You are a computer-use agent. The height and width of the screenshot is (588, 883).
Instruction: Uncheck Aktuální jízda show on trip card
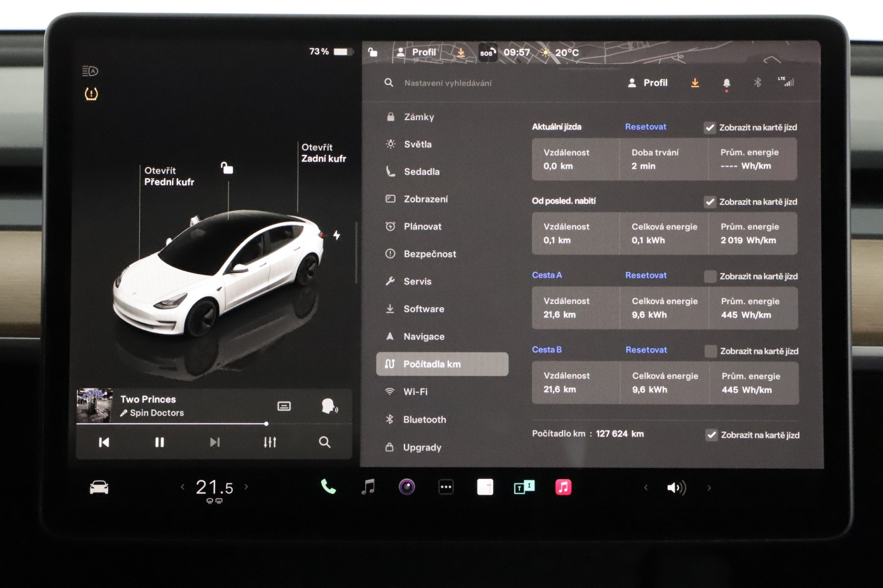(x=710, y=127)
